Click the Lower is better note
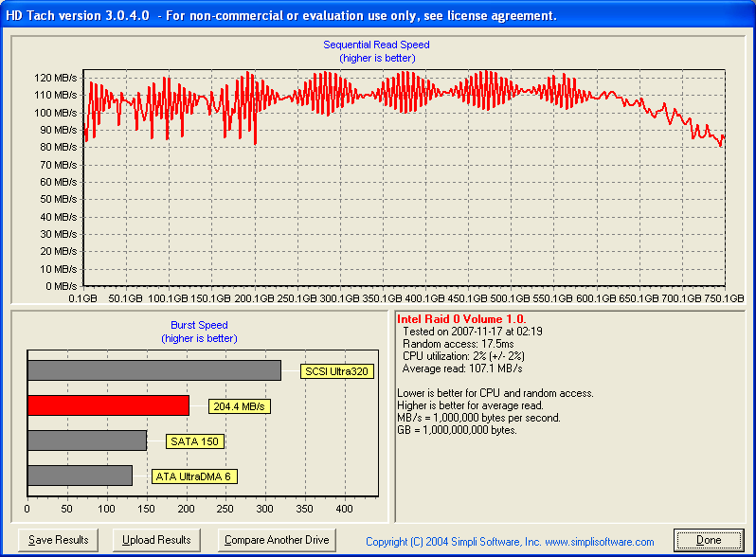 495,393
